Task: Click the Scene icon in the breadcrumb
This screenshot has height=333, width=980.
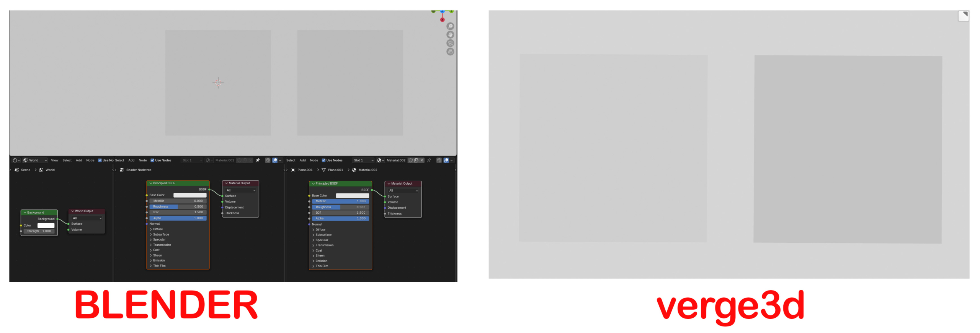Action: coord(16,170)
